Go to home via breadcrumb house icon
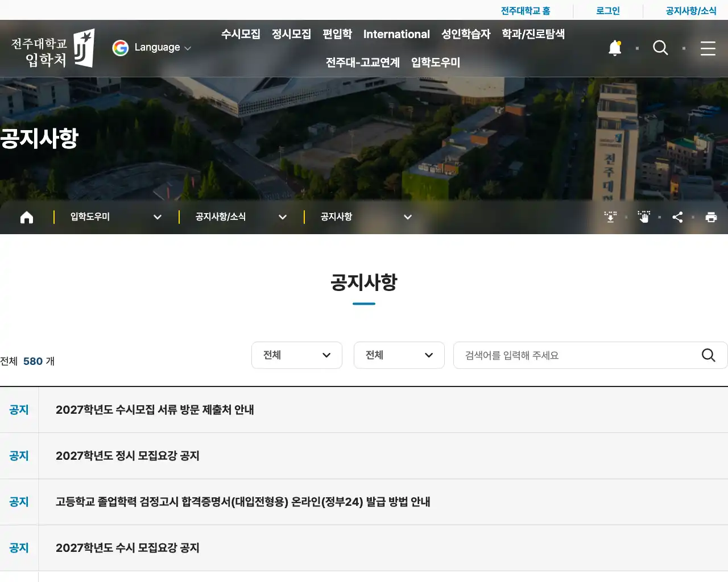Screen dimensions: 728x582 (x=27, y=217)
